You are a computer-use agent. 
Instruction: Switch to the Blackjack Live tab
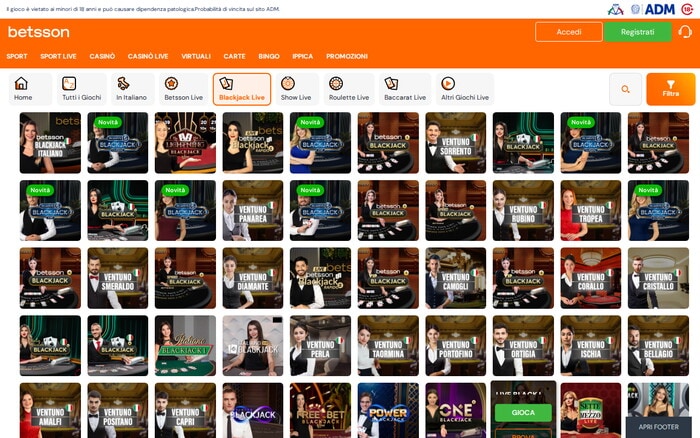[x=241, y=89]
